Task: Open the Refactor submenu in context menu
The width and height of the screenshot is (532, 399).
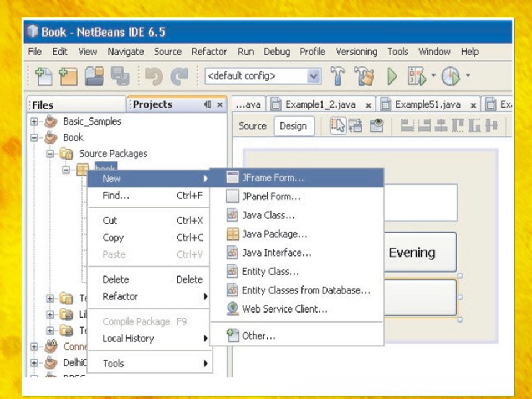Action: click(x=149, y=296)
